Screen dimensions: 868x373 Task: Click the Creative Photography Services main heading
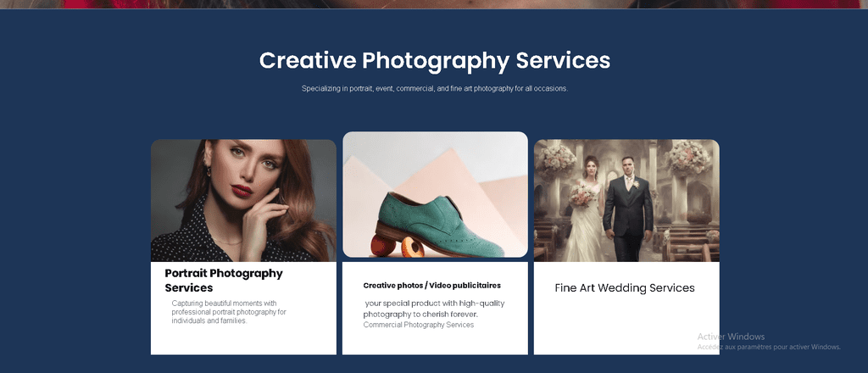click(x=435, y=61)
